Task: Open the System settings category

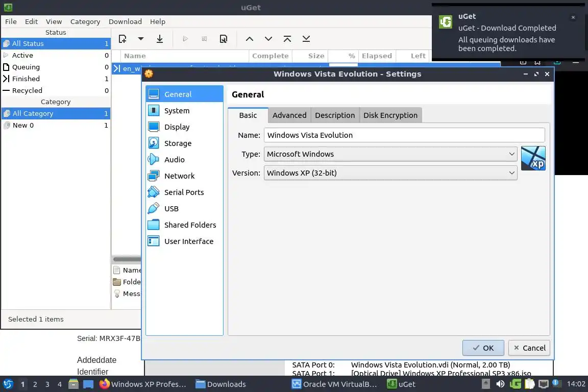Action: coord(184,111)
